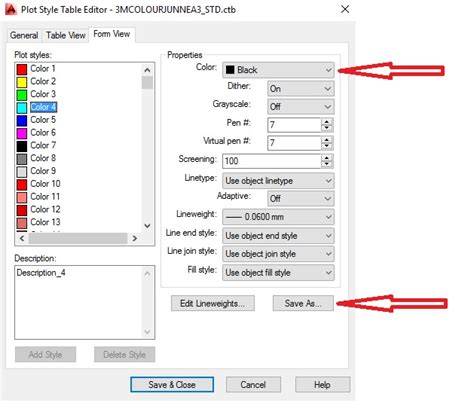The image size is (474, 412).
Task: Select Color 13 plot style text
Action: point(45,222)
